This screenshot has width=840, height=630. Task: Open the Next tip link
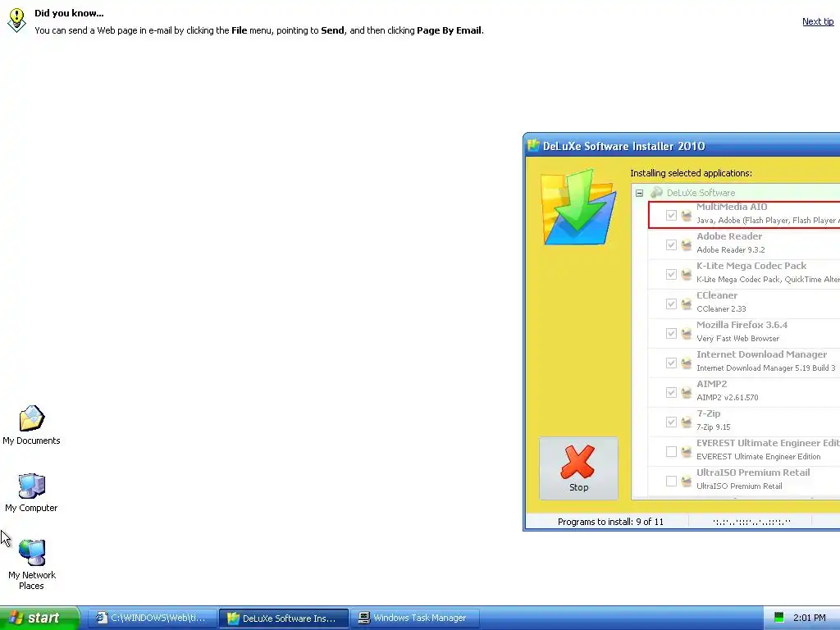click(x=818, y=21)
